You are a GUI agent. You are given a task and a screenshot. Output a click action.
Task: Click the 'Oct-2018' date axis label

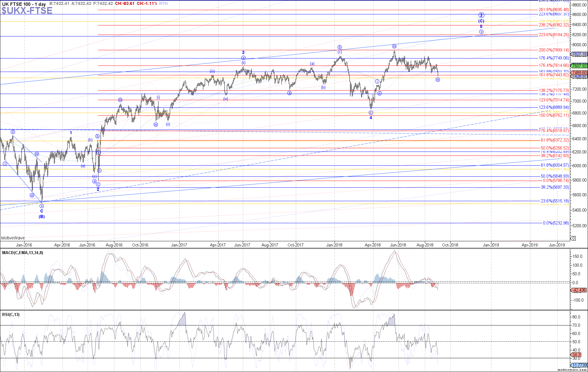pyautogui.click(x=450, y=245)
